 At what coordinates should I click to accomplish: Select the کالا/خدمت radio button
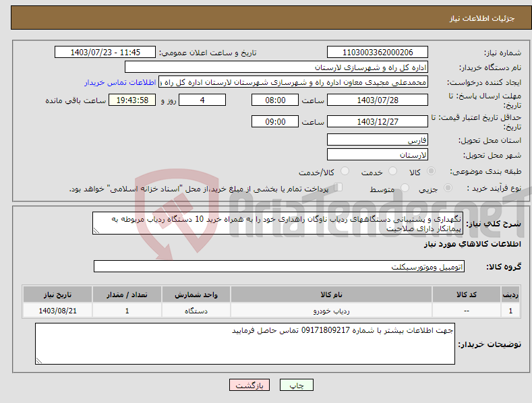tap(345, 171)
